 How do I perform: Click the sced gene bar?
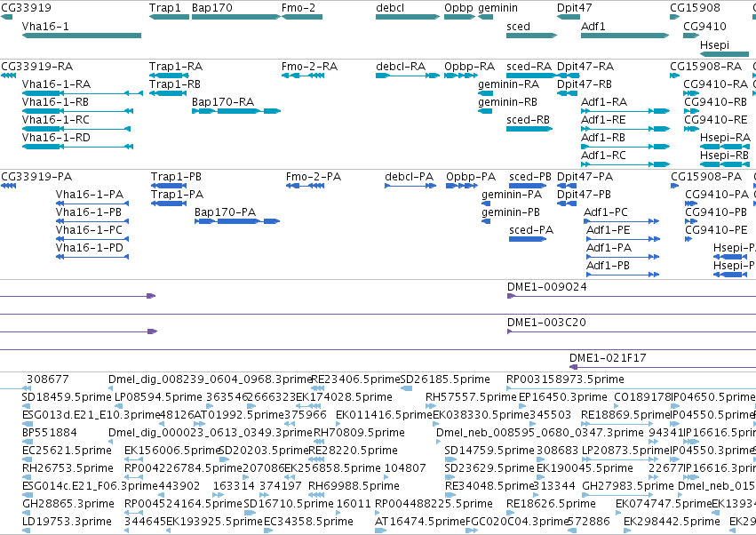532,36
